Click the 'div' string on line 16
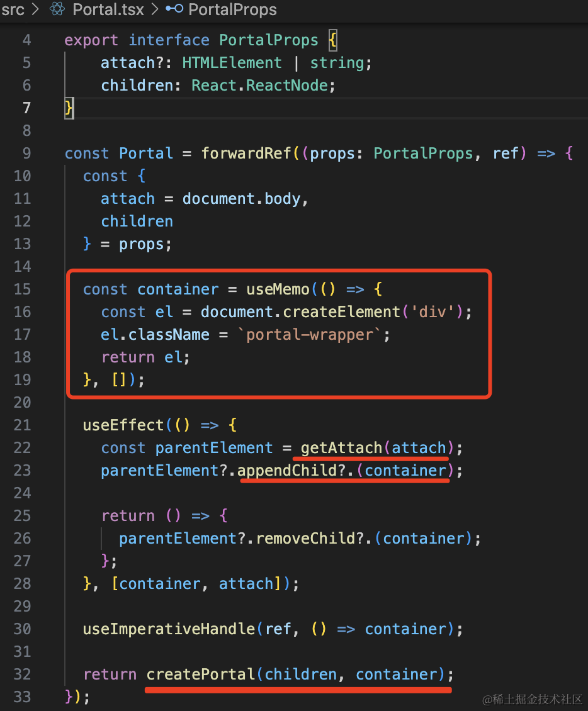The image size is (588, 711). click(433, 312)
